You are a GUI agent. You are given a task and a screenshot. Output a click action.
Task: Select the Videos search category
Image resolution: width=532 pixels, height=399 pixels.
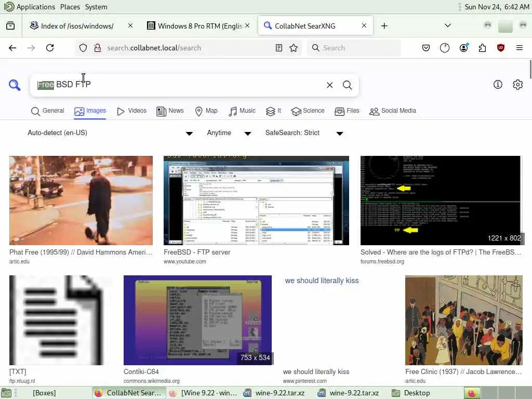[131, 111]
